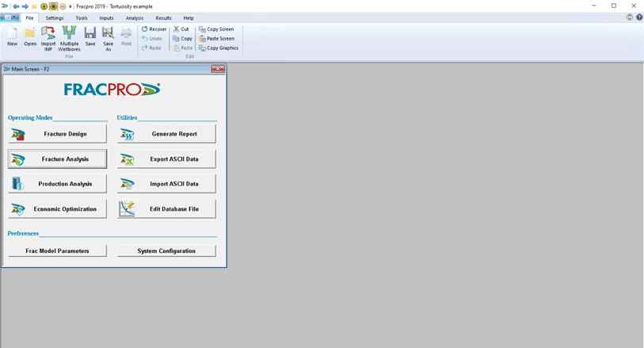Save the current project
Screen dimensions: 644x348
coord(90,36)
